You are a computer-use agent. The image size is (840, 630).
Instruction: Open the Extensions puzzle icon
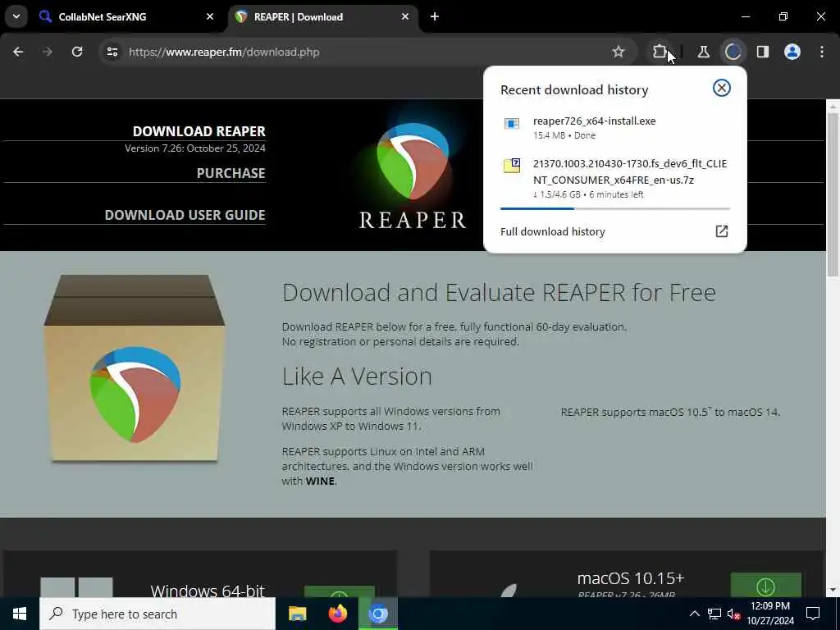660,52
